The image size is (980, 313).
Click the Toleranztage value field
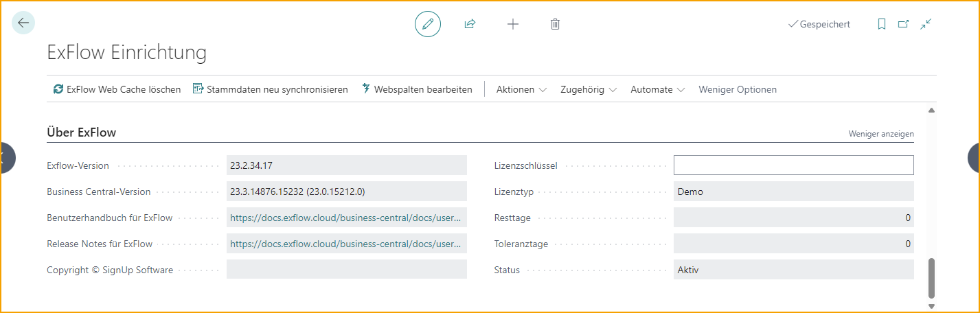793,244
